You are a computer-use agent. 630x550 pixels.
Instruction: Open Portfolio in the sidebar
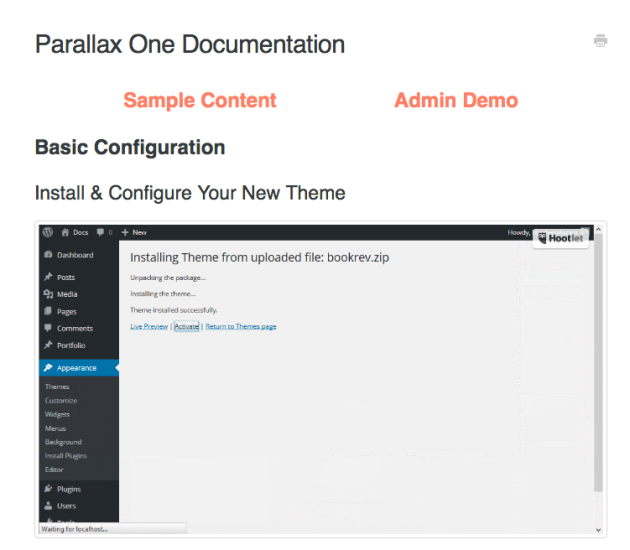pyautogui.click(x=71, y=345)
